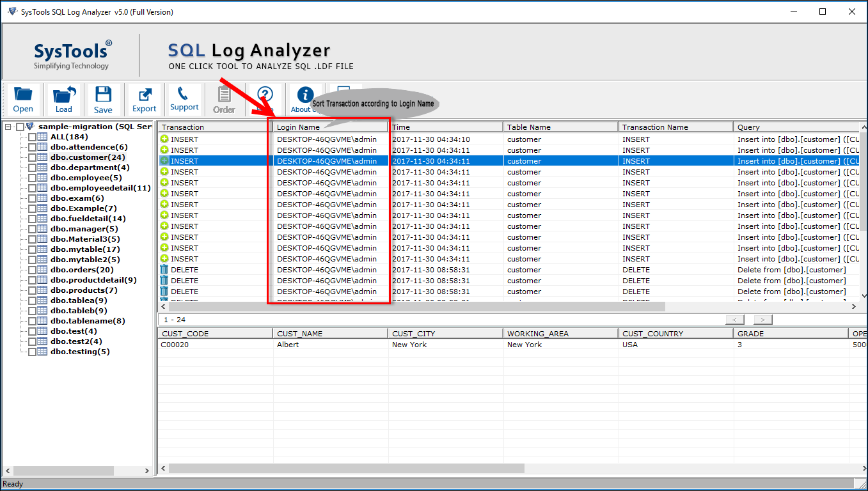Click table icon beside ALL(184)
Viewport: 868px width, 491px height.
coord(43,137)
